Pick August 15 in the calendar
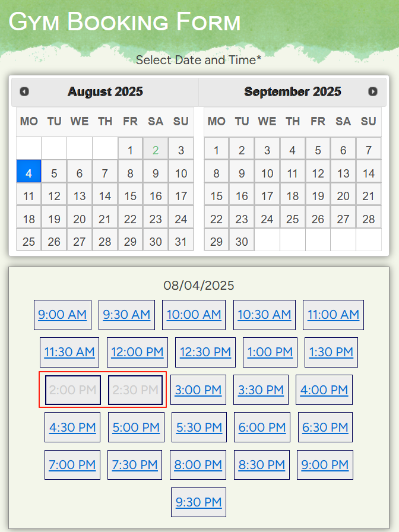Image resolution: width=399 pixels, height=532 pixels. 131,196
